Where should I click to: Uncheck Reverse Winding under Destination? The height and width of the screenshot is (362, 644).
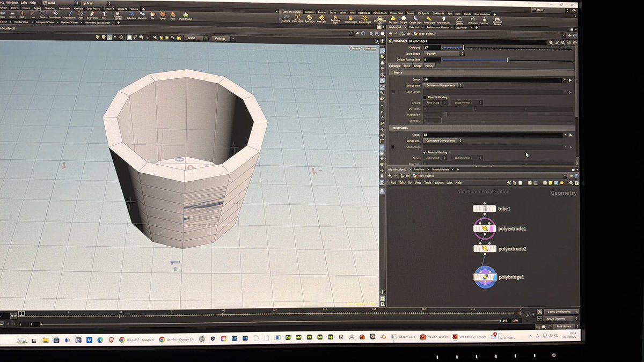425,152
